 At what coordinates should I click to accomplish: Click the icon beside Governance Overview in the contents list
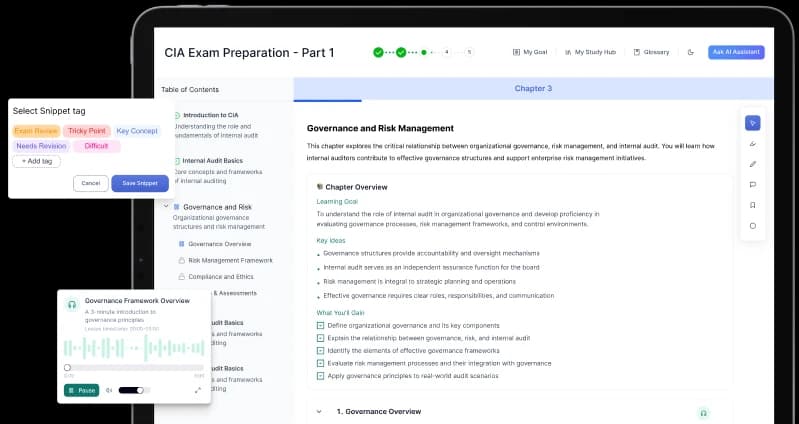coord(181,244)
